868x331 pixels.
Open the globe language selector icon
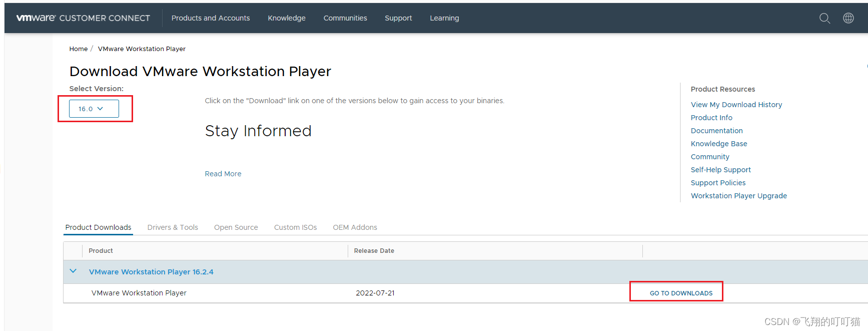click(848, 18)
